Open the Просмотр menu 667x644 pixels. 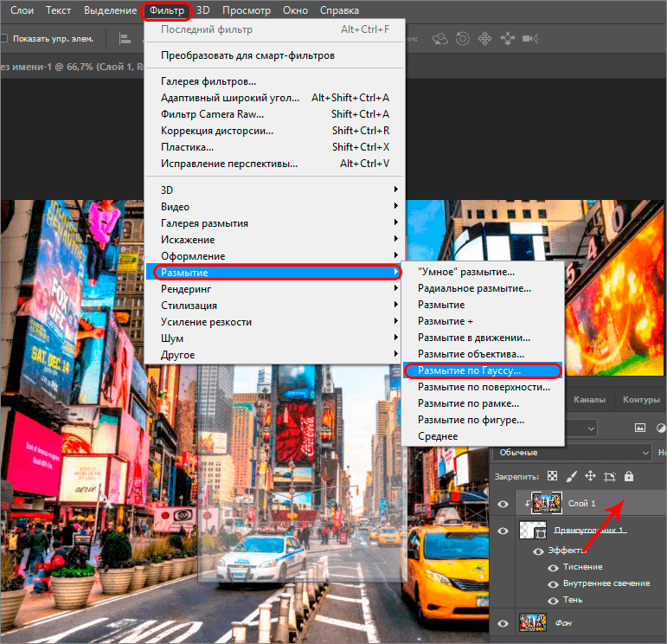(246, 10)
